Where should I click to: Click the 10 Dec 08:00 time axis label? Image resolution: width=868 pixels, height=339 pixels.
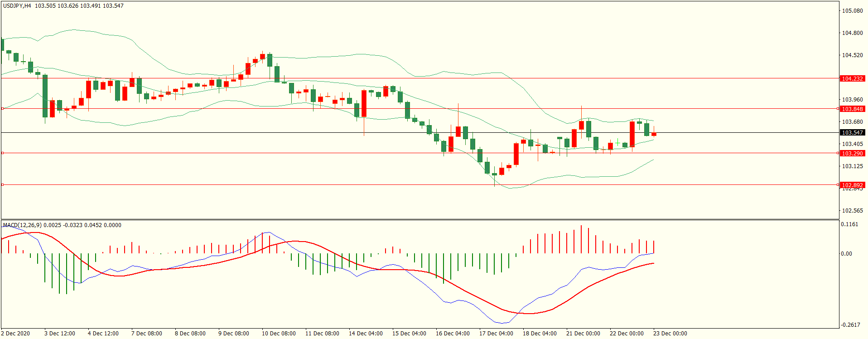tap(279, 334)
